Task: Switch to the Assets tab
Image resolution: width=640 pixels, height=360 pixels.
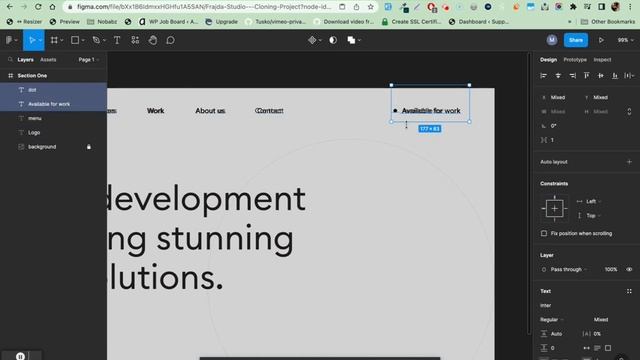Action: 48,60
